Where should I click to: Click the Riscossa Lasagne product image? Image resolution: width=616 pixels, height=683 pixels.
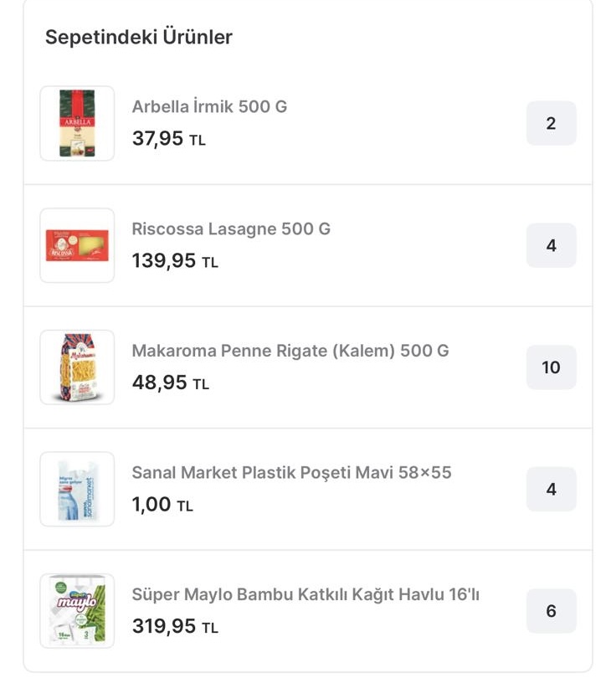(x=77, y=245)
